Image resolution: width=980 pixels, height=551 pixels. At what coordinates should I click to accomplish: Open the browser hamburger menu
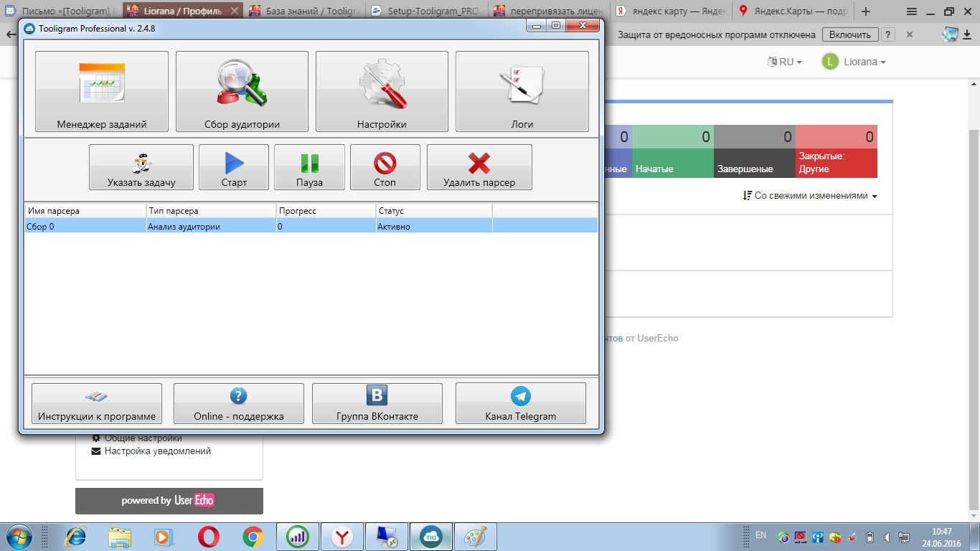click(911, 11)
